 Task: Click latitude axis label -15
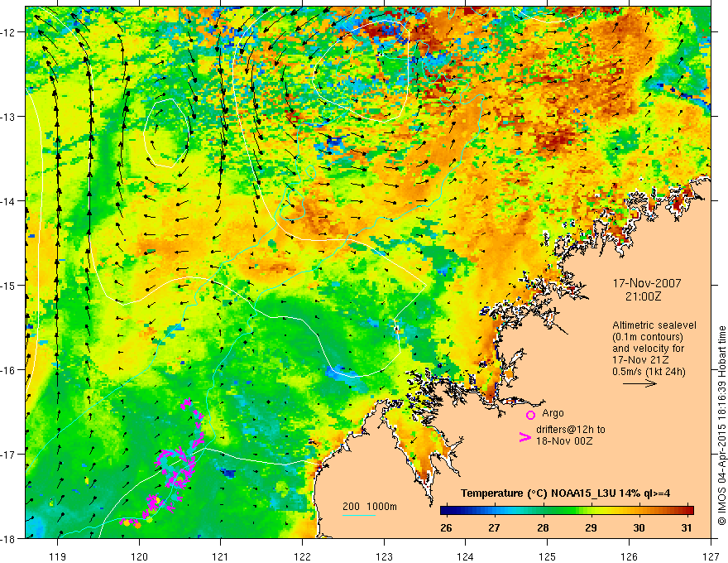pos(9,285)
